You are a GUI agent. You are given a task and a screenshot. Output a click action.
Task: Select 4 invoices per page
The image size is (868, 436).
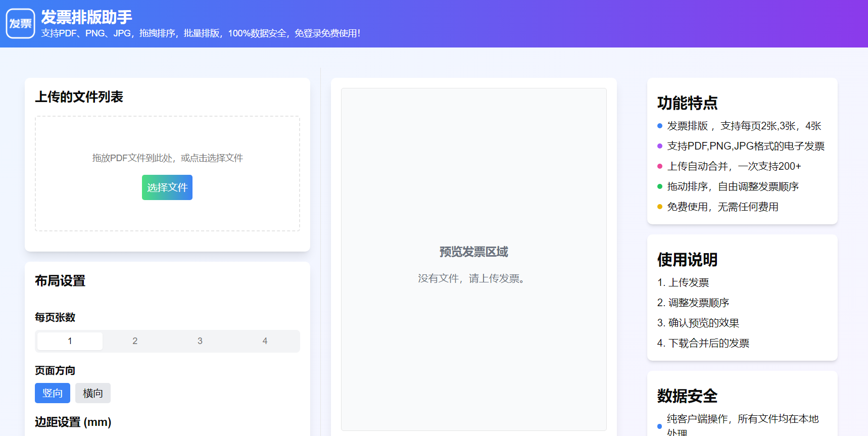coord(265,341)
